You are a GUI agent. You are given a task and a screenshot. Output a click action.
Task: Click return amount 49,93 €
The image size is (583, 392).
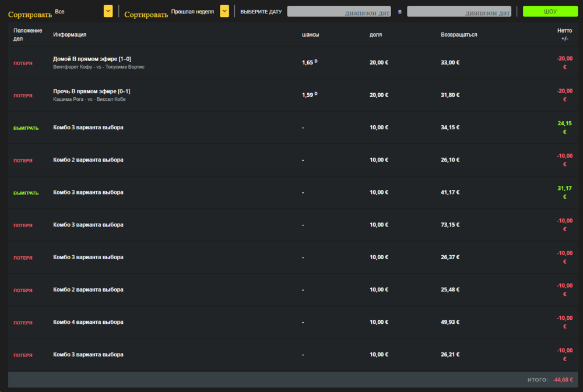pos(450,322)
